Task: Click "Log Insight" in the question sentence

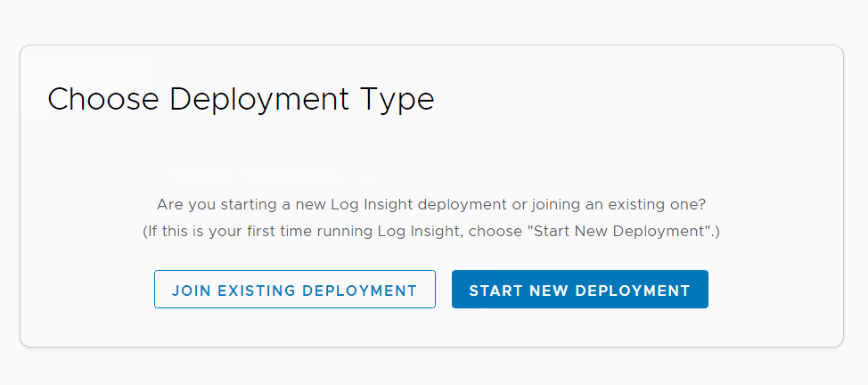Action: tap(366, 204)
